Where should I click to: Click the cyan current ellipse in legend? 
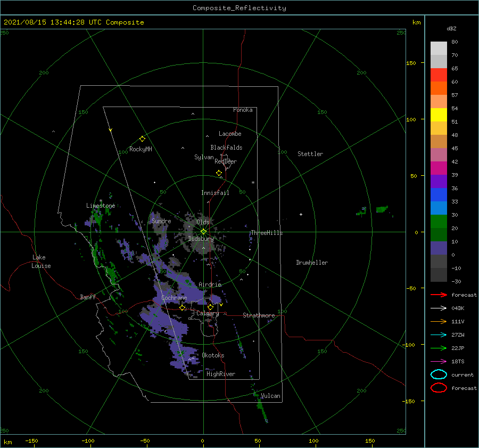[x=439, y=374]
